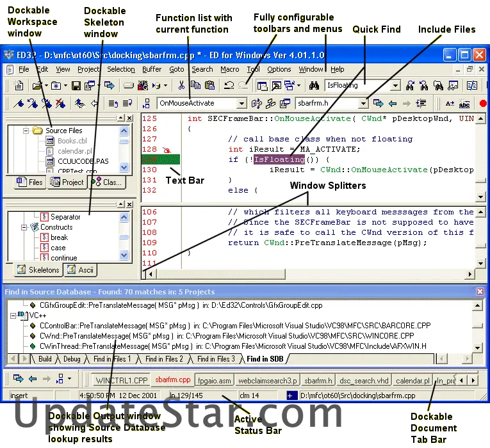Click the clipboard Paste icon
The height and width of the screenshot is (448, 490).
(x=209, y=85)
